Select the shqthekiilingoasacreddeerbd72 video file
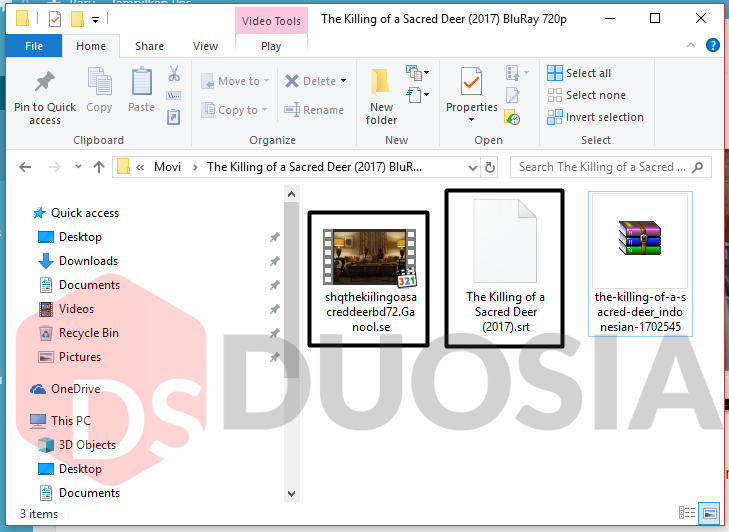Viewport: 729px width, 532px height. point(371,280)
